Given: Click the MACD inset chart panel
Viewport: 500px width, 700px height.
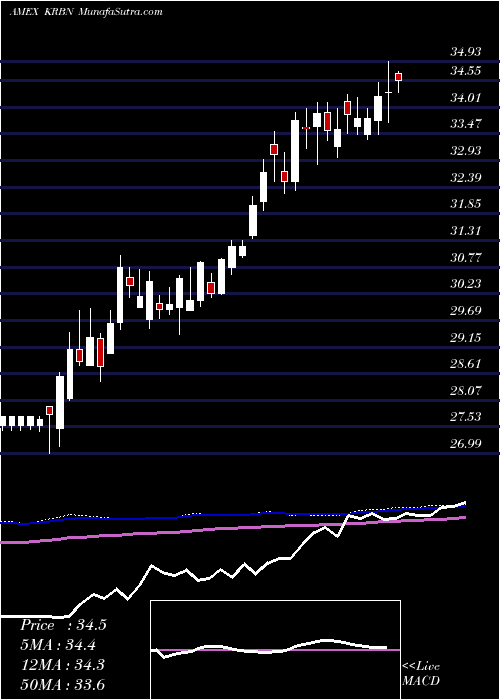Looking at the screenshot, I should click(275, 650).
